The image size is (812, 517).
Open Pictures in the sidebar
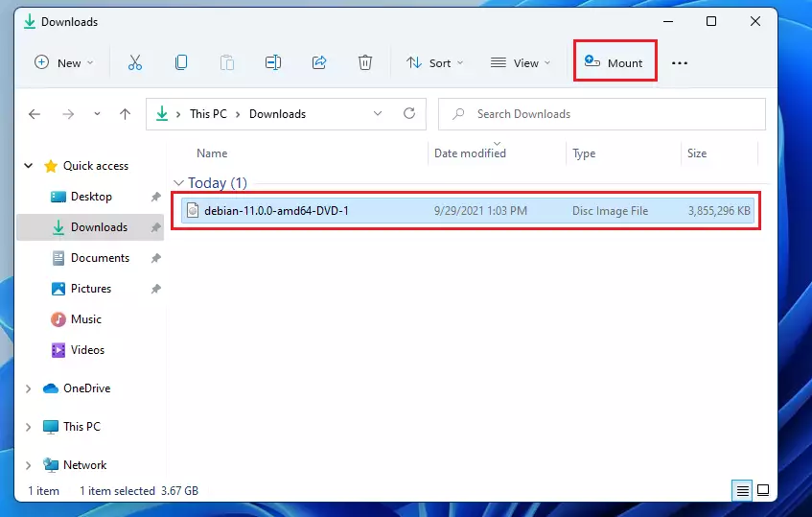tap(91, 288)
